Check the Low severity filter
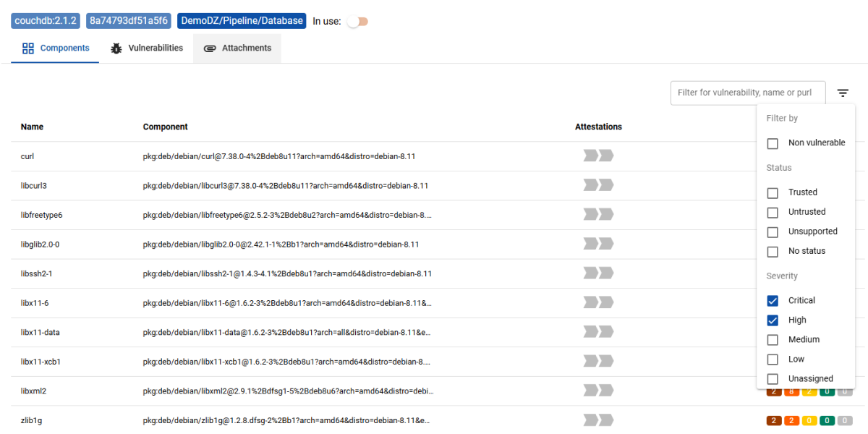The height and width of the screenshot is (434, 868). click(773, 359)
